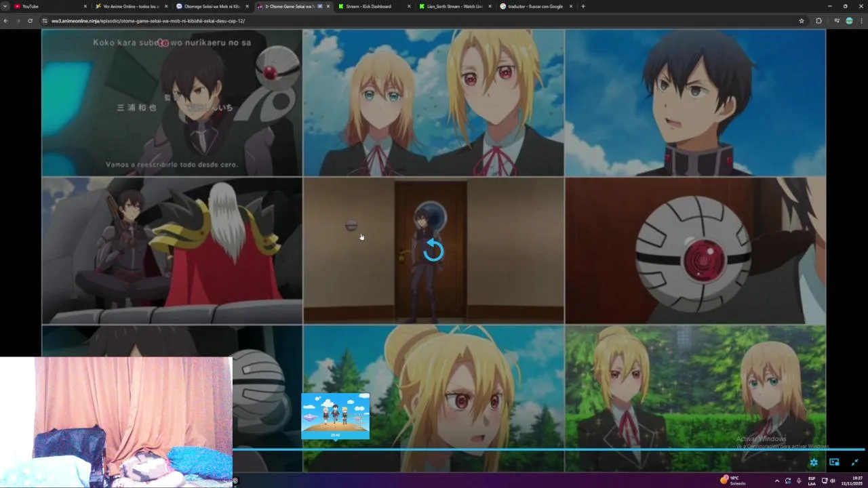Open the browser three-dot menu
Viewport: 868px width, 488px height.
tap(861, 21)
